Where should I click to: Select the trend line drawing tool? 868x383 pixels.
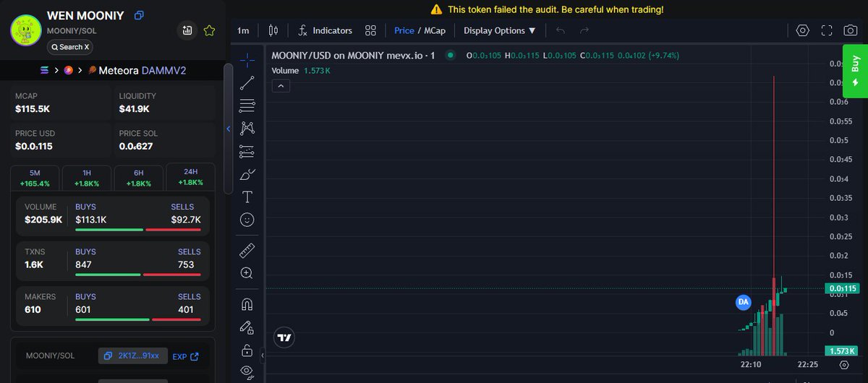247,82
